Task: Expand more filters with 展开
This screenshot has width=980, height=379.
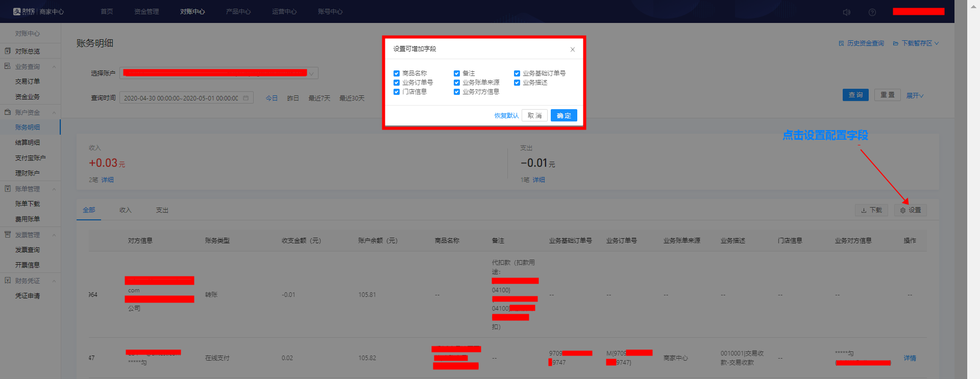Action: point(915,95)
